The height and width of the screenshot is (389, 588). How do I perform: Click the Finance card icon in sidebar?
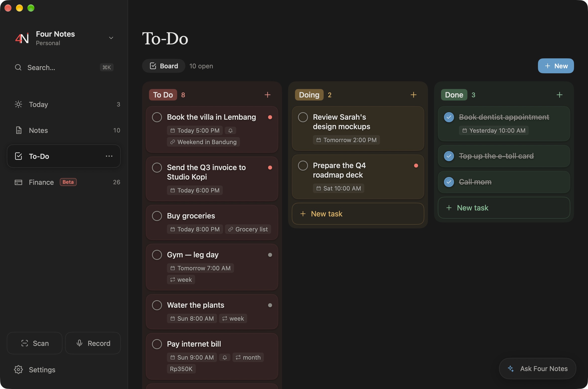point(18,182)
